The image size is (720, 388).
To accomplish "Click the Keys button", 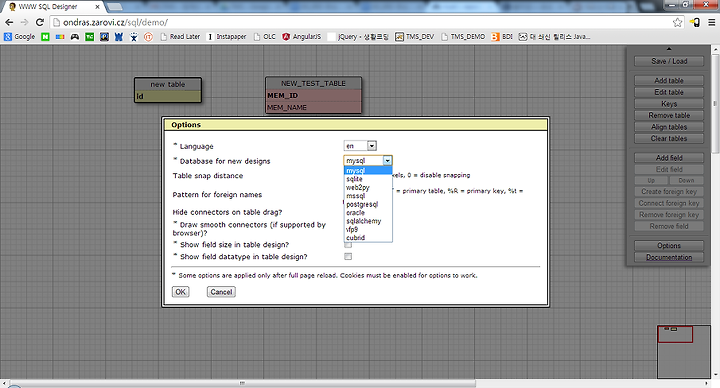I will click(669, 104).
